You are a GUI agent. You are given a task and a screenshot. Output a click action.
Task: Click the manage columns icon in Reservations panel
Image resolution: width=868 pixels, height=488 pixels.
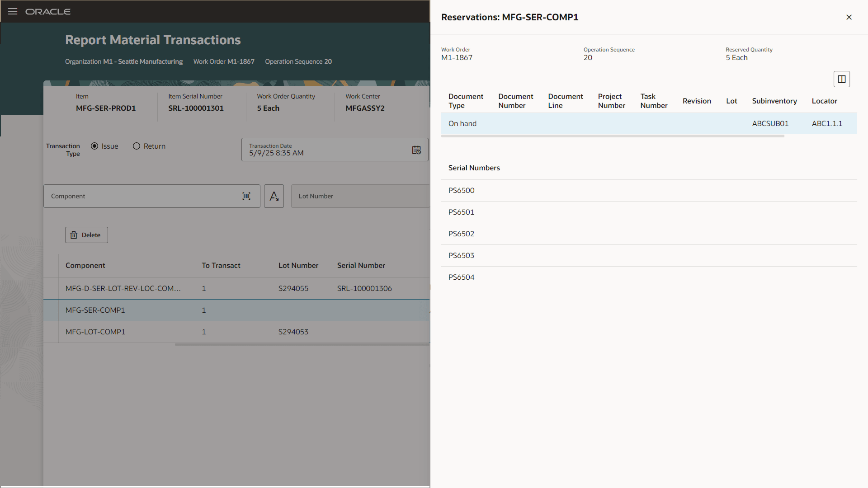[842, 79]
